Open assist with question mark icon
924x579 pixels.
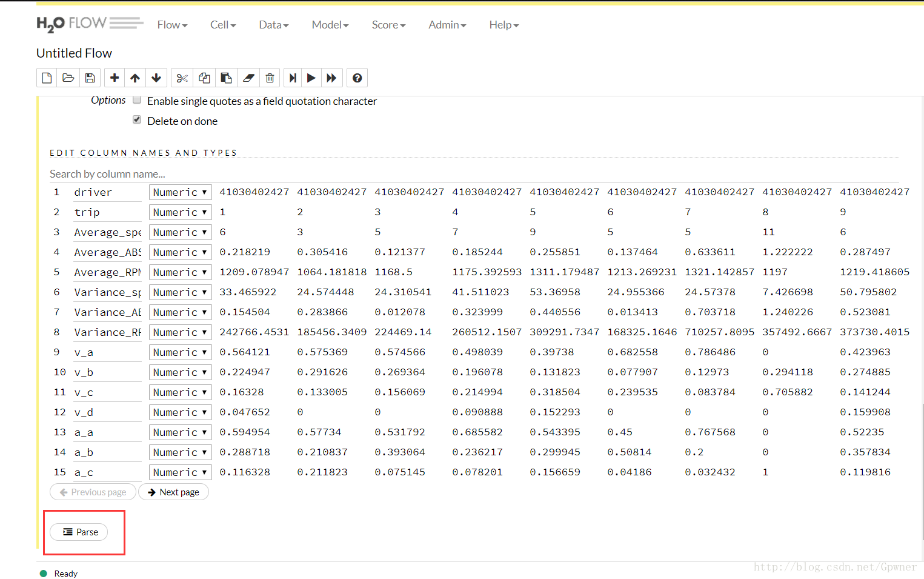pyautogui.click(x=357, y=78)
